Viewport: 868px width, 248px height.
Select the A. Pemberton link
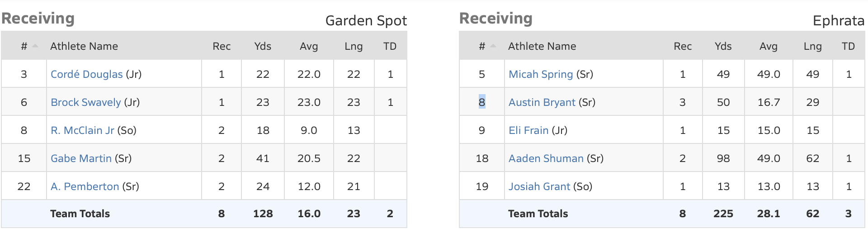(85, 186)
